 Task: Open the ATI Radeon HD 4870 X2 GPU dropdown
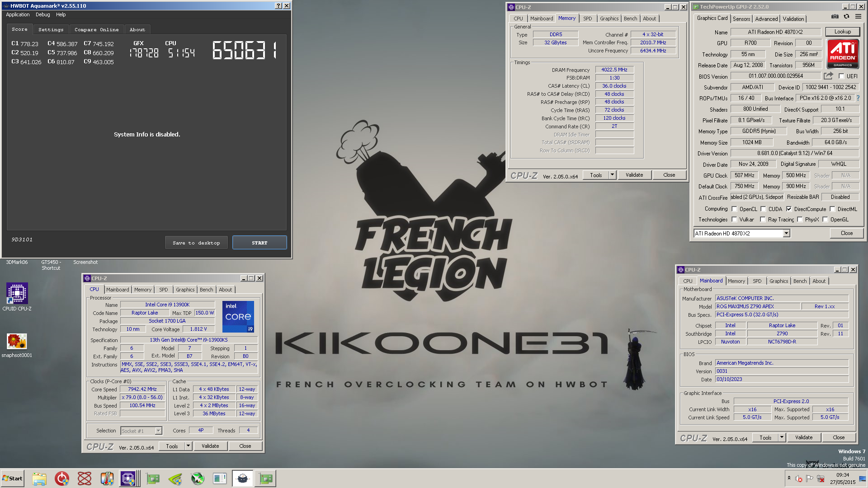(x=786, y=234)
